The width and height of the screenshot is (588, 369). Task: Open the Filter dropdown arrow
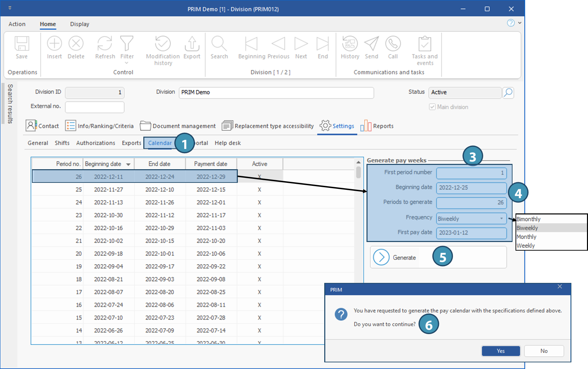click(x=127, y=63)
